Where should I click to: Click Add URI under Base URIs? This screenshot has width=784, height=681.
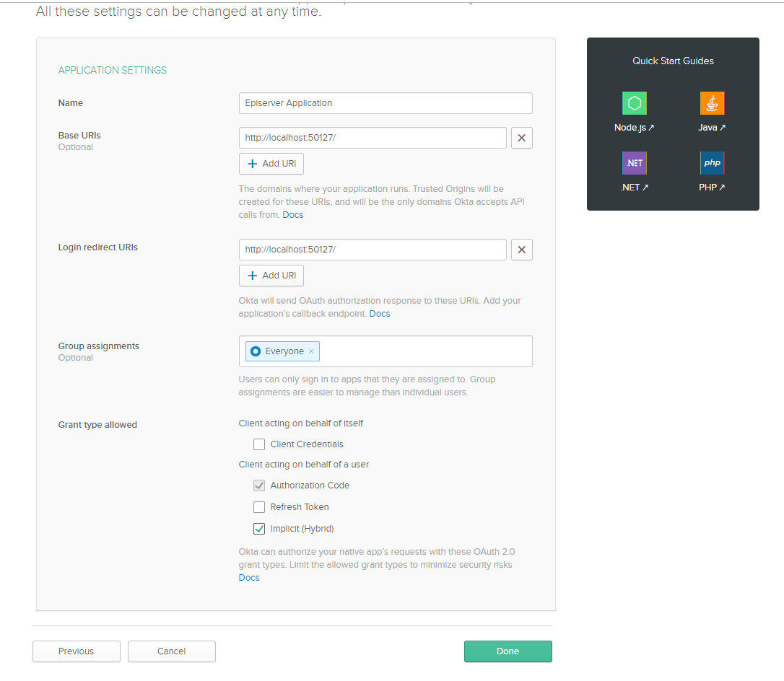271,164
